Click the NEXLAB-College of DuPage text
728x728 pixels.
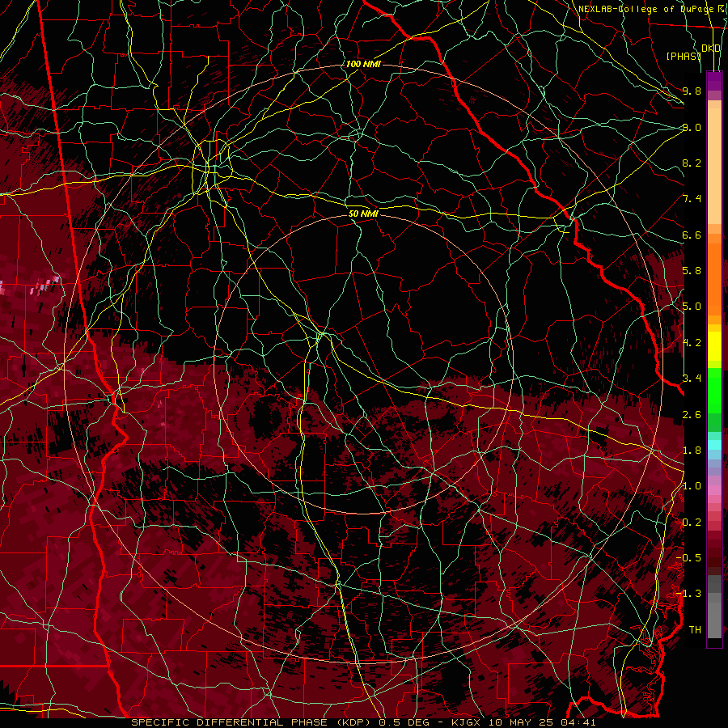click(x=645, y=9)
